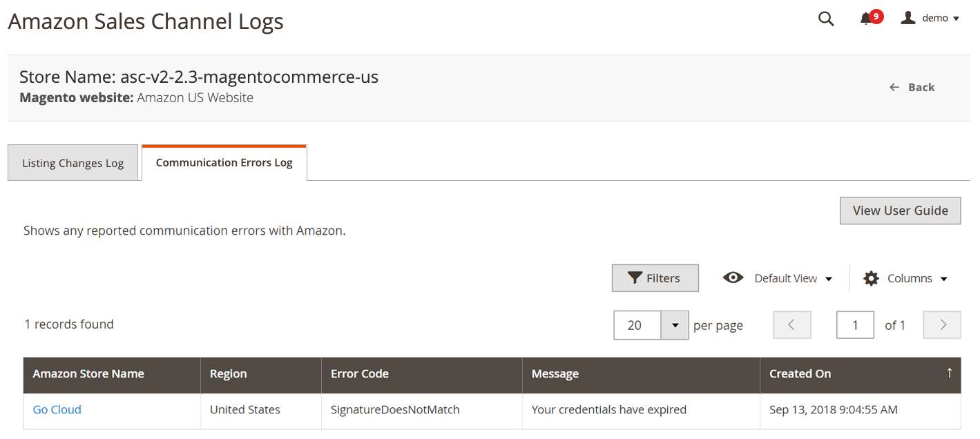Click the back arrow icon
Viewport: 980px width, 439px height.
(x=894, y=87)
